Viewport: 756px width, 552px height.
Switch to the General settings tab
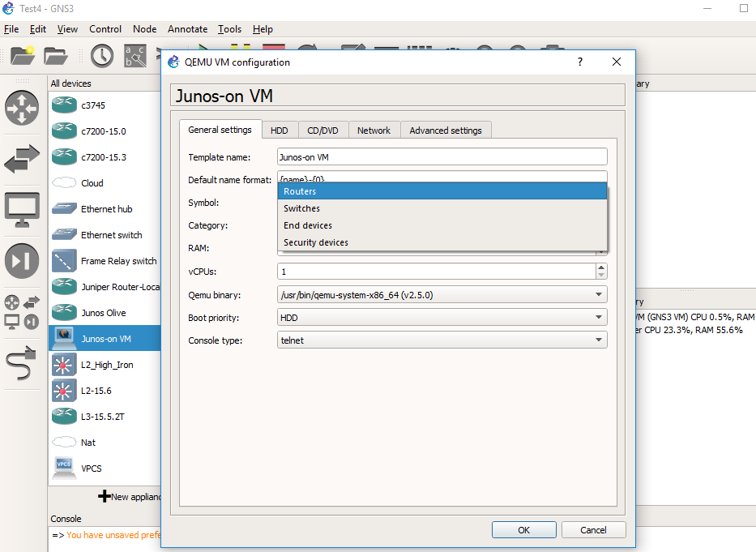pos(220,130)
